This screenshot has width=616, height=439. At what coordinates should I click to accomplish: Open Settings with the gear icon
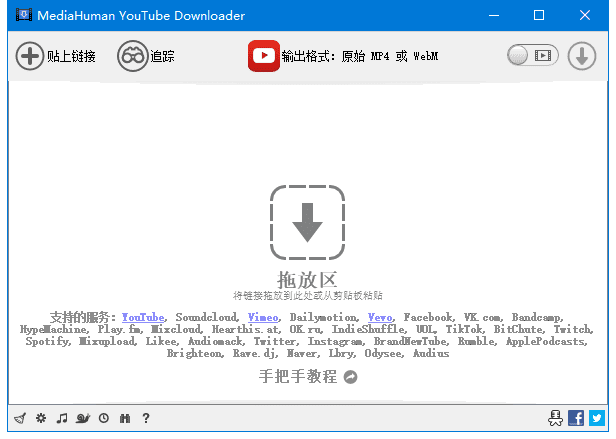[x=40, y=418]
